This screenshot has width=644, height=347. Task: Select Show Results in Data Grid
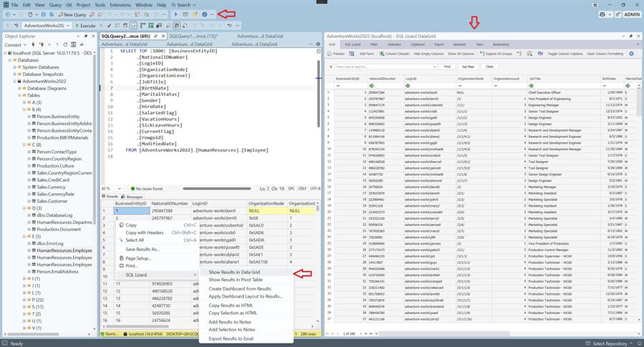[234, 272]
